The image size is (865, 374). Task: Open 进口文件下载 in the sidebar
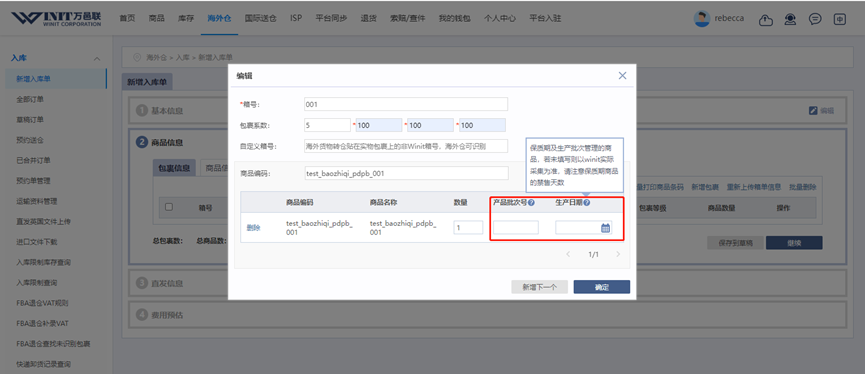click(x=37, y=242)
